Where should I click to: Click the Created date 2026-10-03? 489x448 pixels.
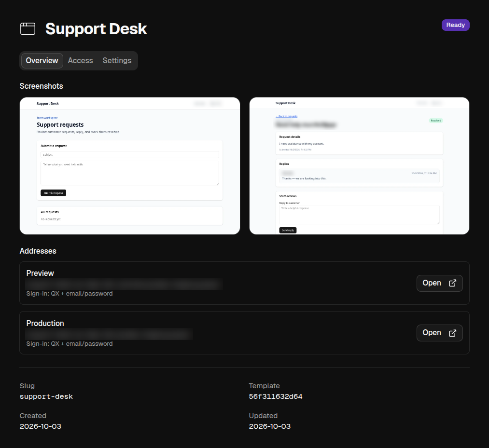click(40, 426)
